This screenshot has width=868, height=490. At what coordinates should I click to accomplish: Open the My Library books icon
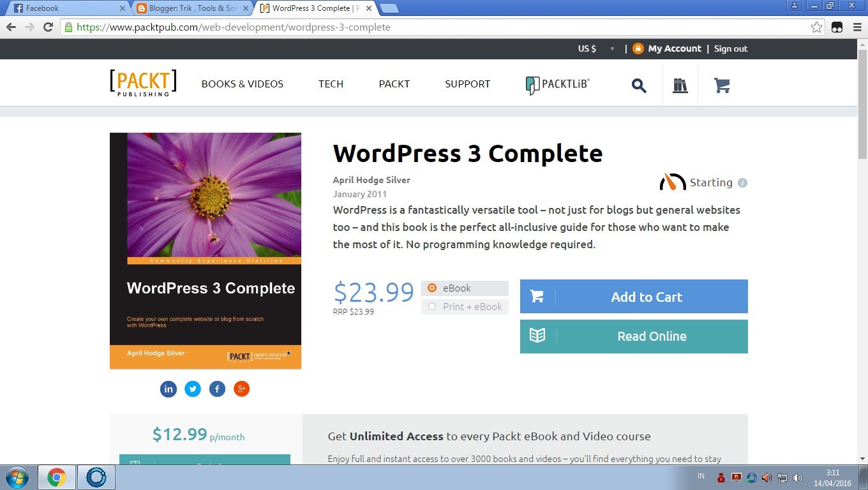[680, 85]
